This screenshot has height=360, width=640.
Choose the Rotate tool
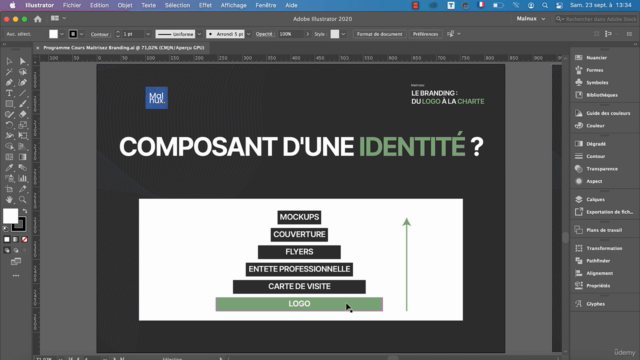pyautogui.click(x=9, y=125)
